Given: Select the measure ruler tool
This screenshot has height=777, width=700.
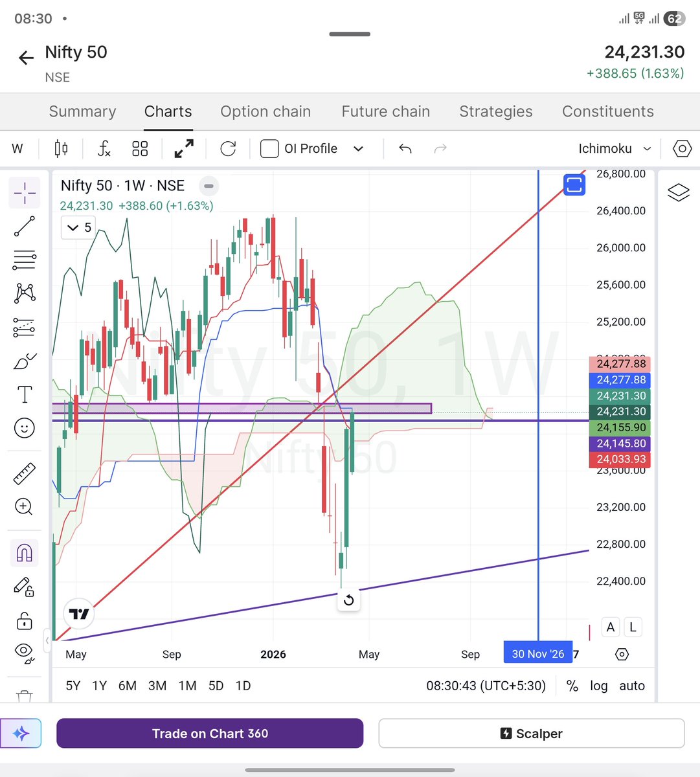Looking at the screenshot, I should (24, 473).
